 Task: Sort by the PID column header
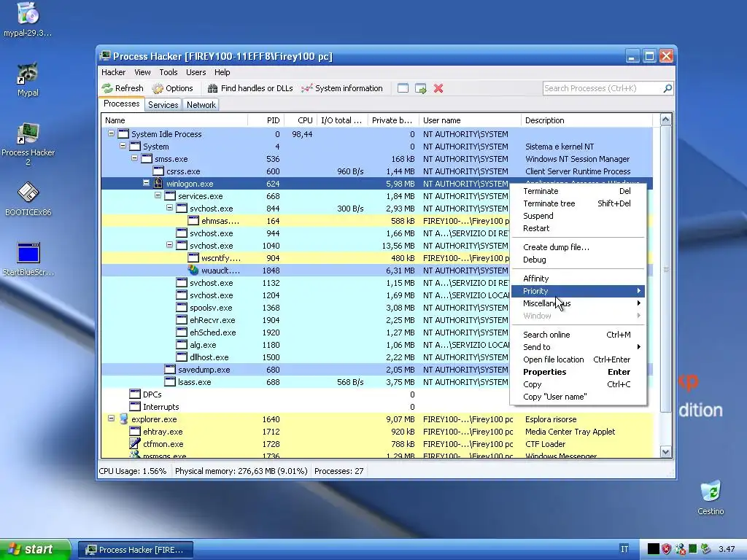(x=266, y=120)
